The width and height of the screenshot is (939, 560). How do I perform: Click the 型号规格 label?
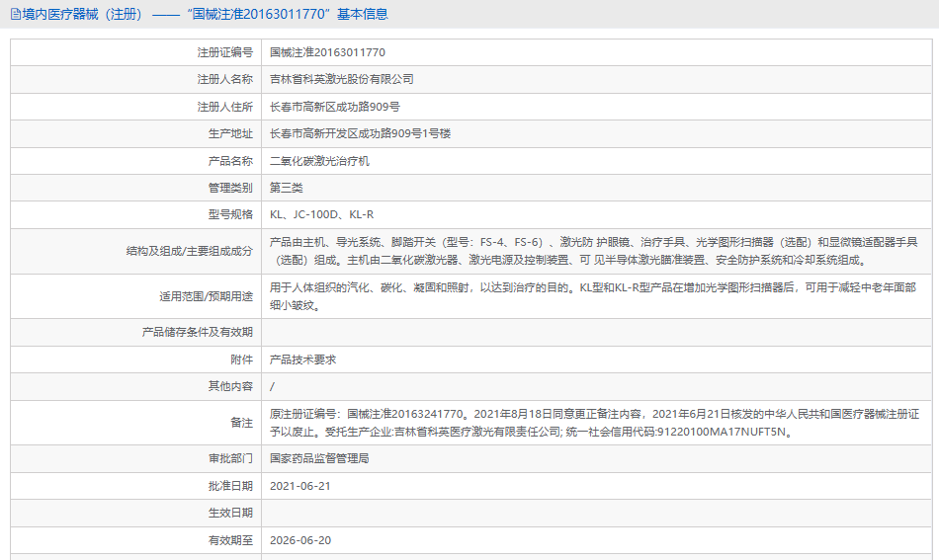click(x=230, y=214)
